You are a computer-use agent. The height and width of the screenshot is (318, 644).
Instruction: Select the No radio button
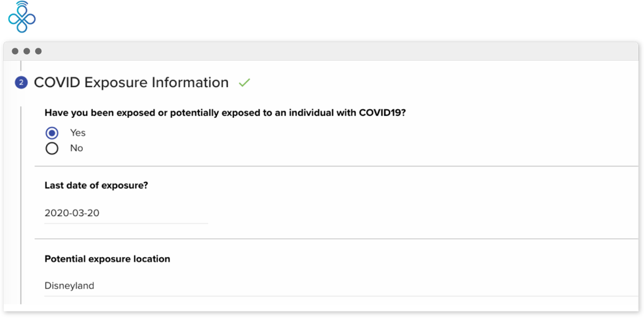click(x=52, y=148)
